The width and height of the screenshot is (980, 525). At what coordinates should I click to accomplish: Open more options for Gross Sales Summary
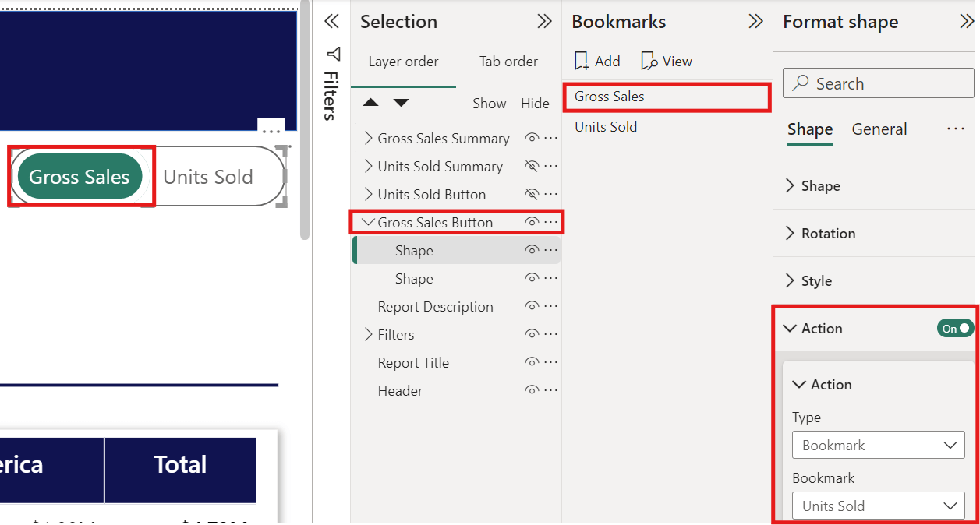551,139
